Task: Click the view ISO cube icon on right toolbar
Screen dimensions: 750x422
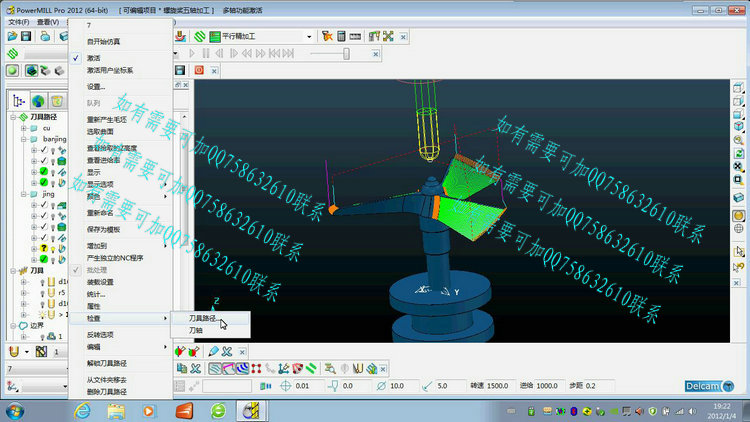Action: (739, 126)
